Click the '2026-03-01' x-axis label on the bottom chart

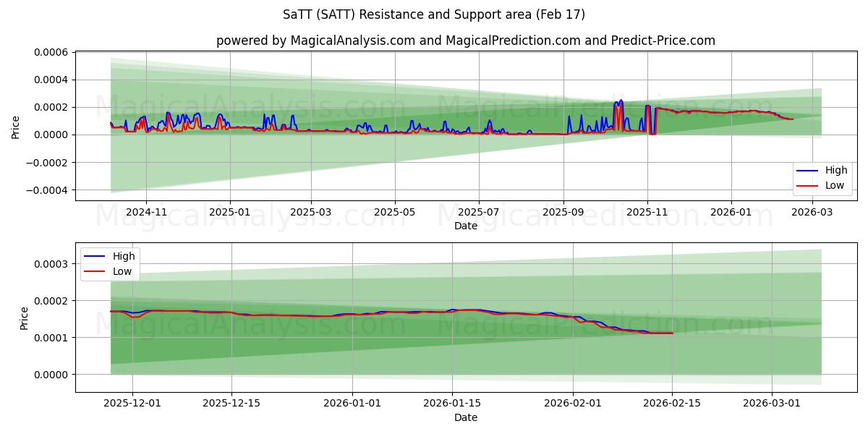click(773, 405)
